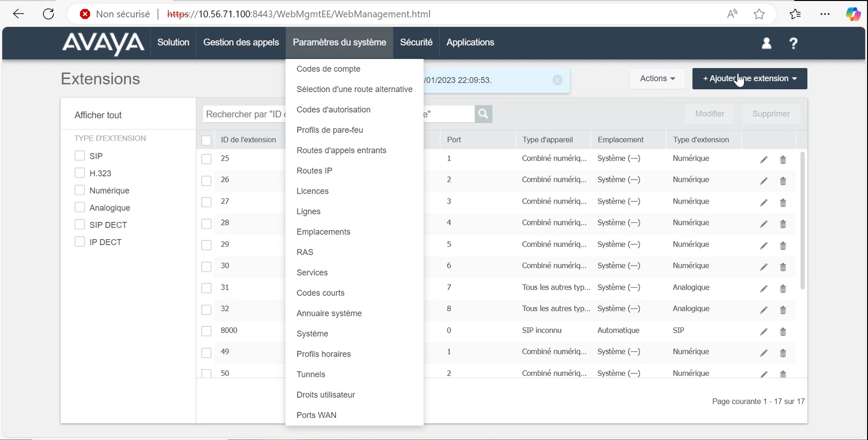Click the edit pencil for extension 27
Image resolution: width=868 pixels, height=440 pixels.
click(764, 203)
